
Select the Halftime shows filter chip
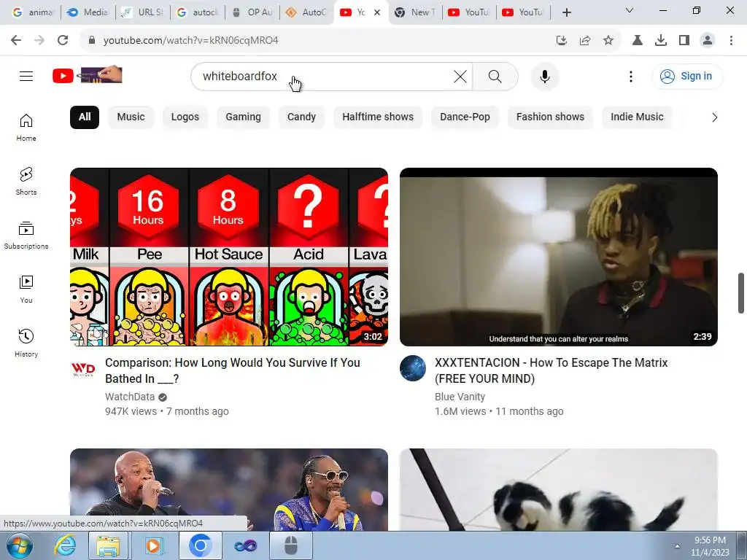tap(378, 117)
